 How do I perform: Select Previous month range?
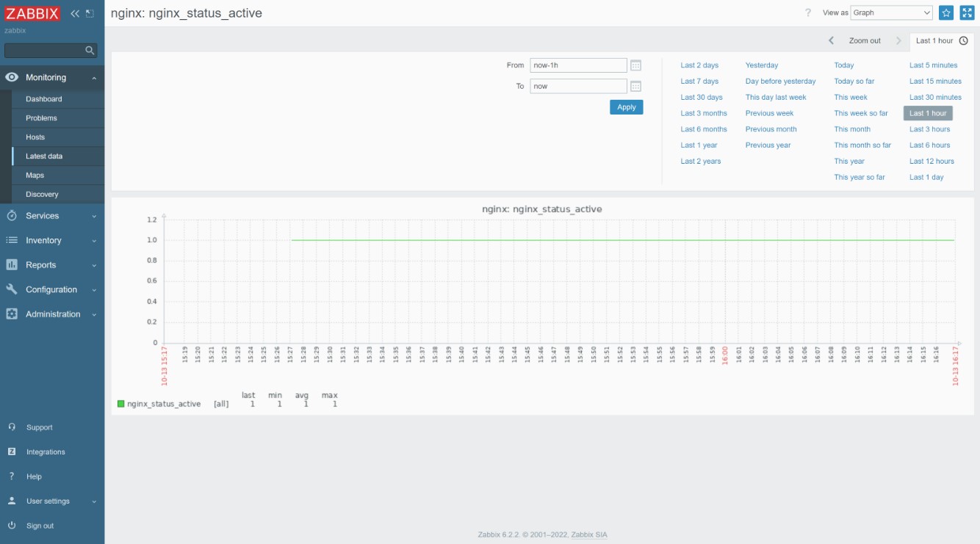(x=771, y=129)
